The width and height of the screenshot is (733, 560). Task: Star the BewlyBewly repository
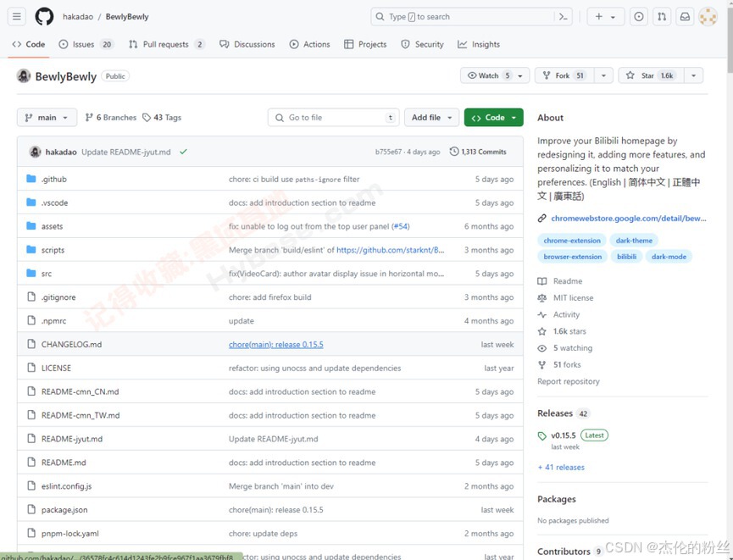pos(651,75)
